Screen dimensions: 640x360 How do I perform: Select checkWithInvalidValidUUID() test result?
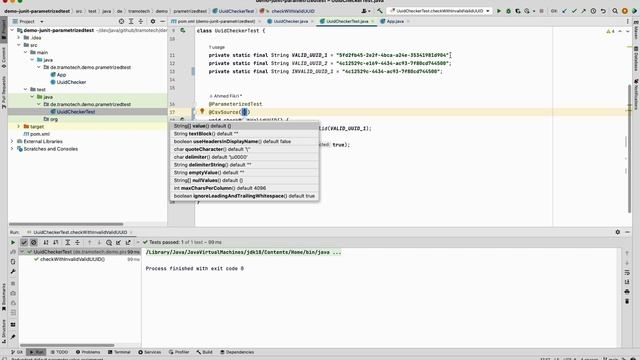click(72, 259)
